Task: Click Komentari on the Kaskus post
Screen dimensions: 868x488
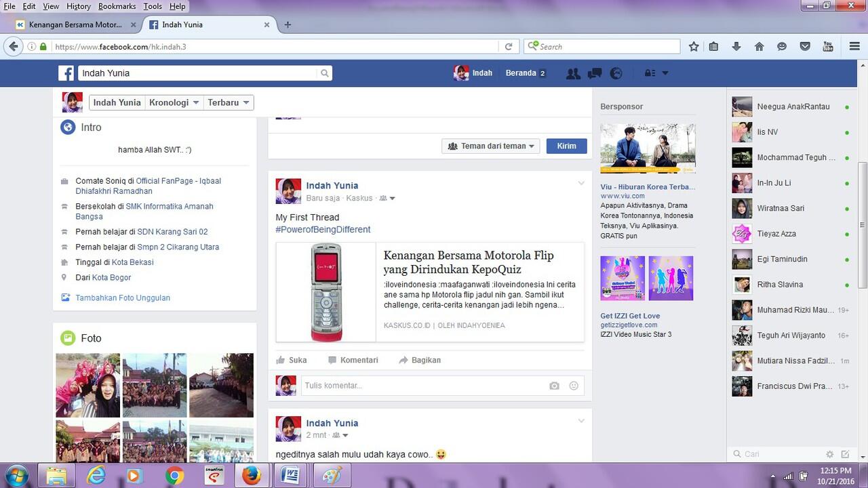Action: (353, 360)
